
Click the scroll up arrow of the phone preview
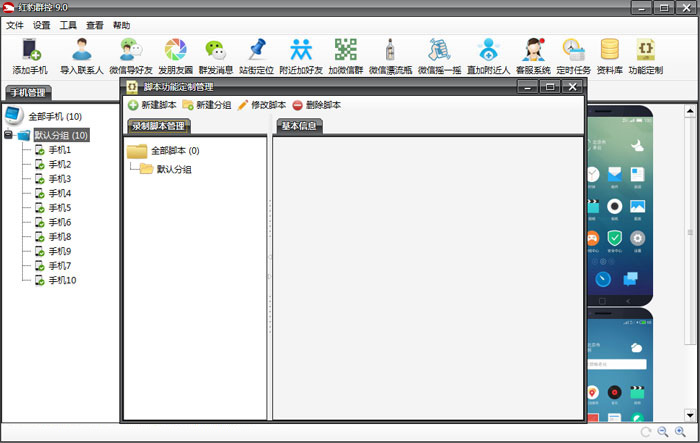(x=690, y=110)
